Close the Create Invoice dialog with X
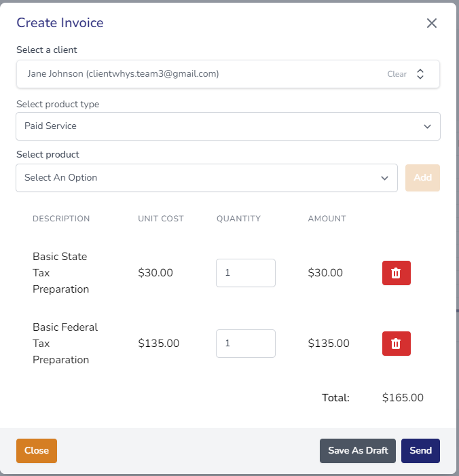The width and height of the screenshot is (459, 476). (x=431, y=23)
